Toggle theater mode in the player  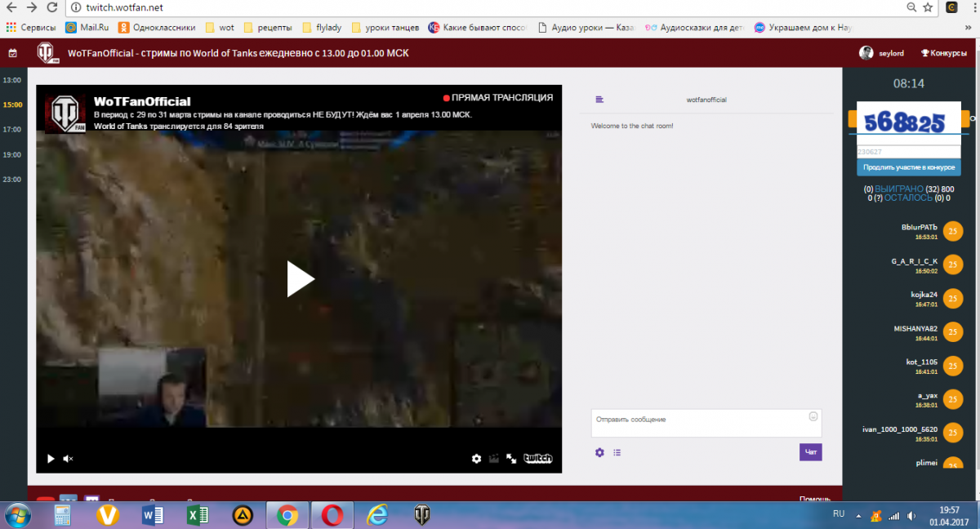tap(493, 459)
